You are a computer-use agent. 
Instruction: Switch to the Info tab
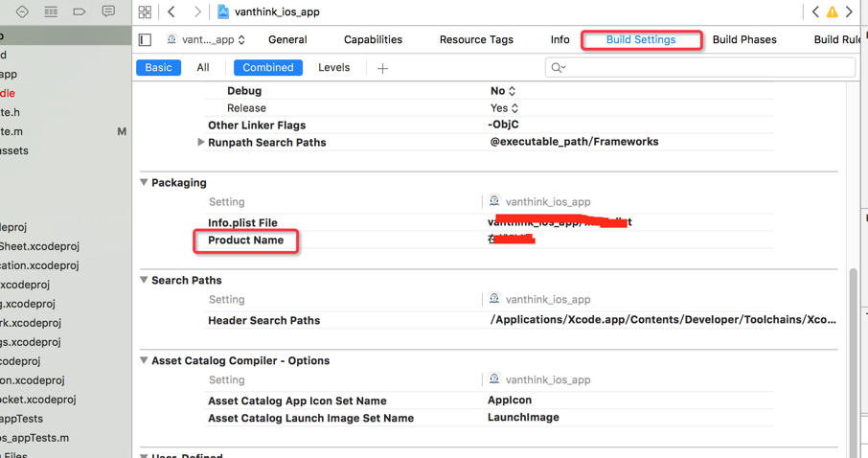[x=560, y=39]
